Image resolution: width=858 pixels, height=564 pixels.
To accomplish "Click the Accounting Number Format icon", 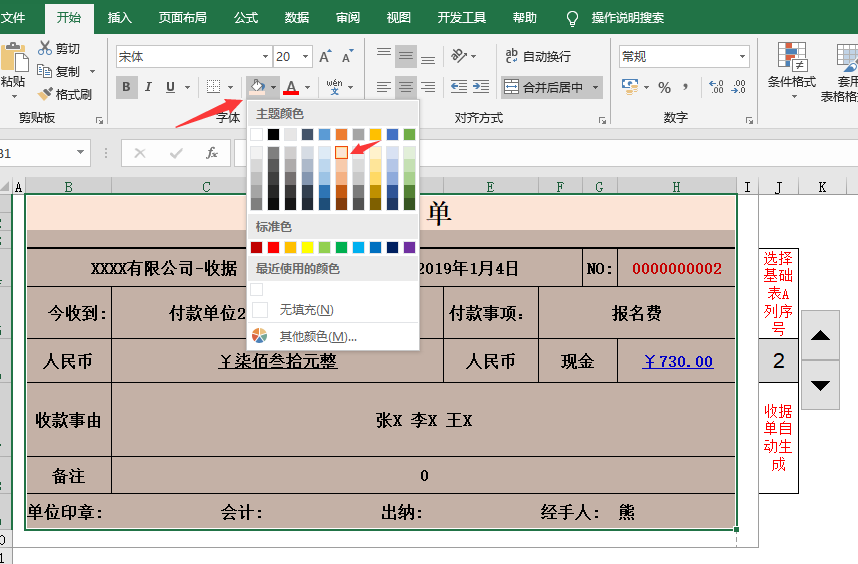I will pos(630,87).
